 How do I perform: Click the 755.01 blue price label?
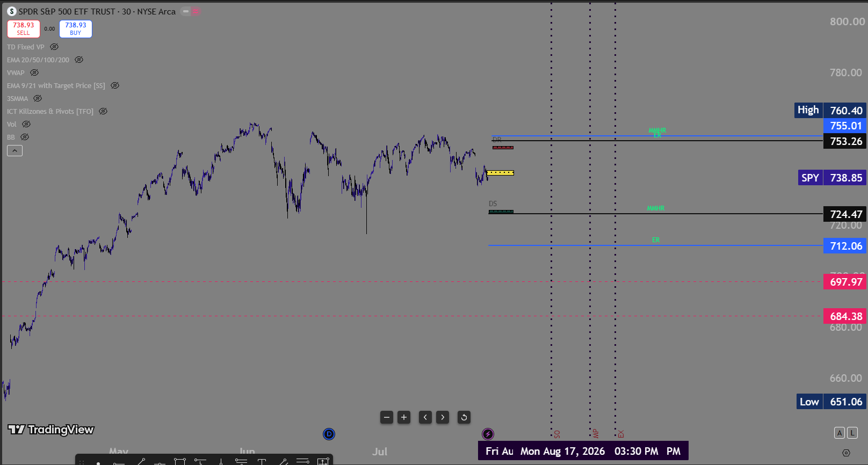pyautogui.click(x=845, y=126)
